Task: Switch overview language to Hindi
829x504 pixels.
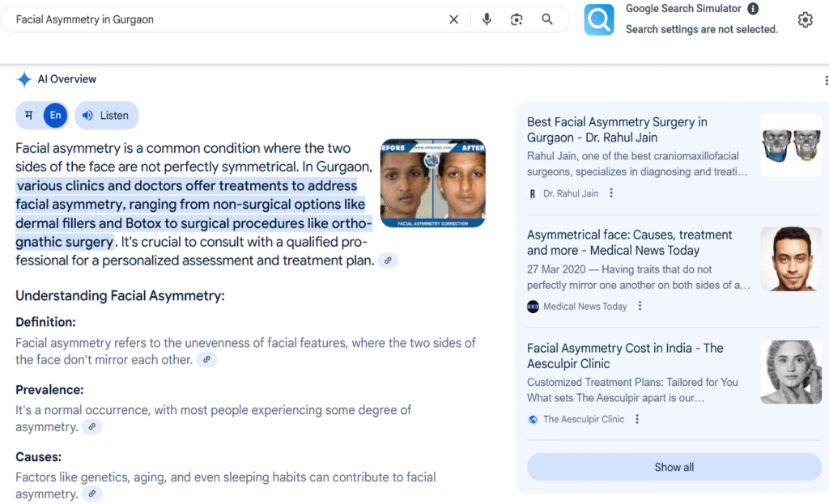Action: (x=29, y=115)
